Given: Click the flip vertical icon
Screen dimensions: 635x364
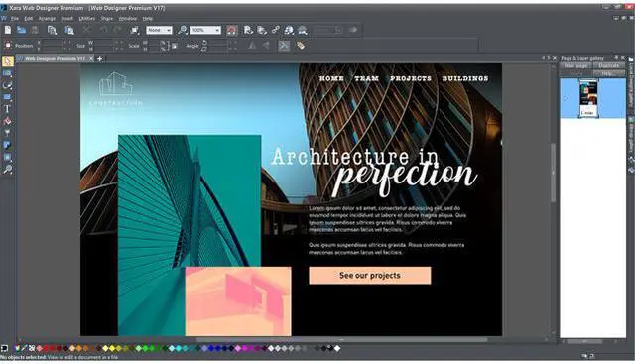Looking at the screenshot, I should point(266,46).
